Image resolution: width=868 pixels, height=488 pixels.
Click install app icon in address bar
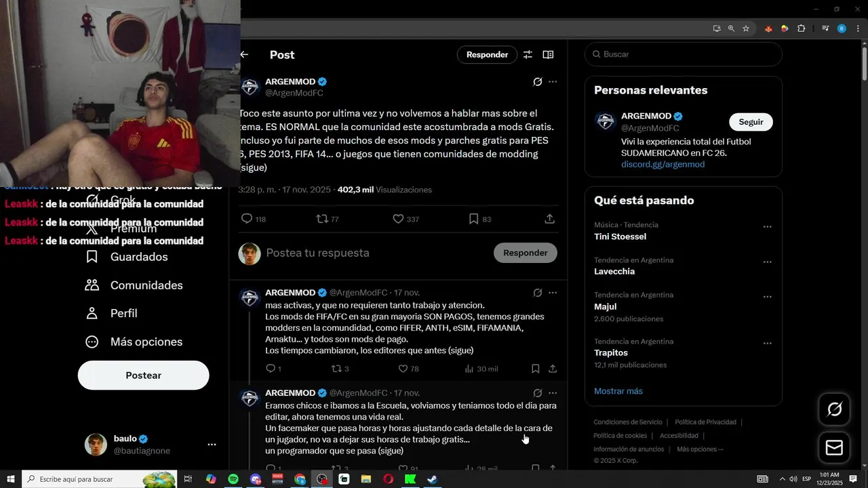717,28
